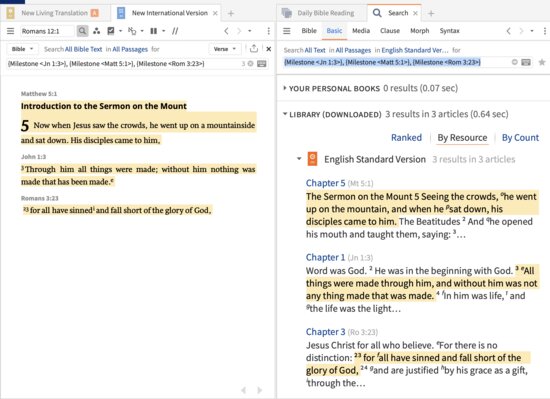
Task: Close the New International Version tab
Action: point(215,13)
